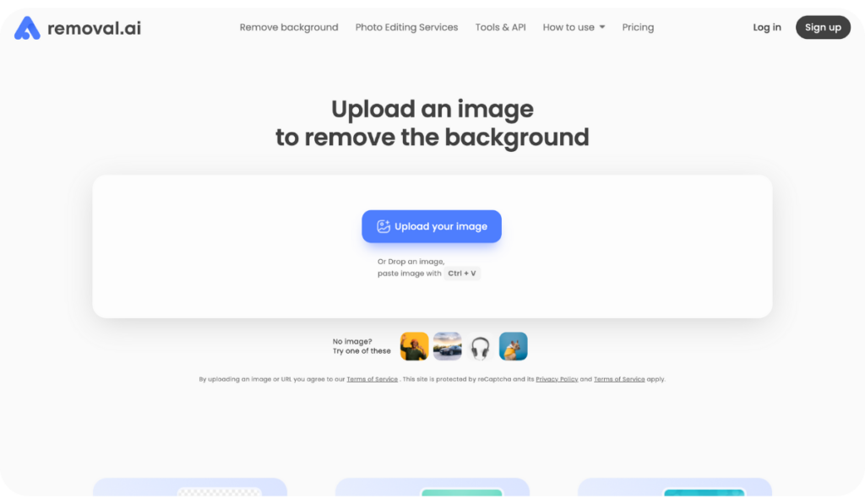Screen dimensions: 865x504
Task: Click the upload icon inside the blue button
Action: pyautogui.click(x=382, y=225)
